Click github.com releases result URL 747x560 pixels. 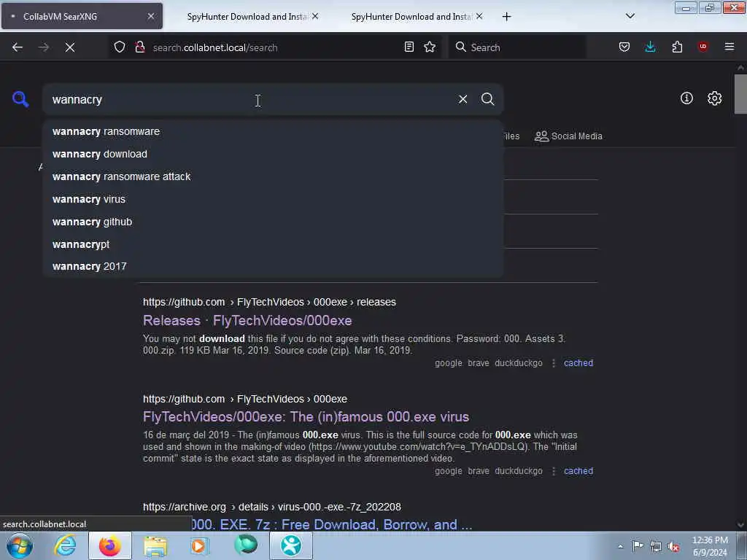[x=269, y=302]
